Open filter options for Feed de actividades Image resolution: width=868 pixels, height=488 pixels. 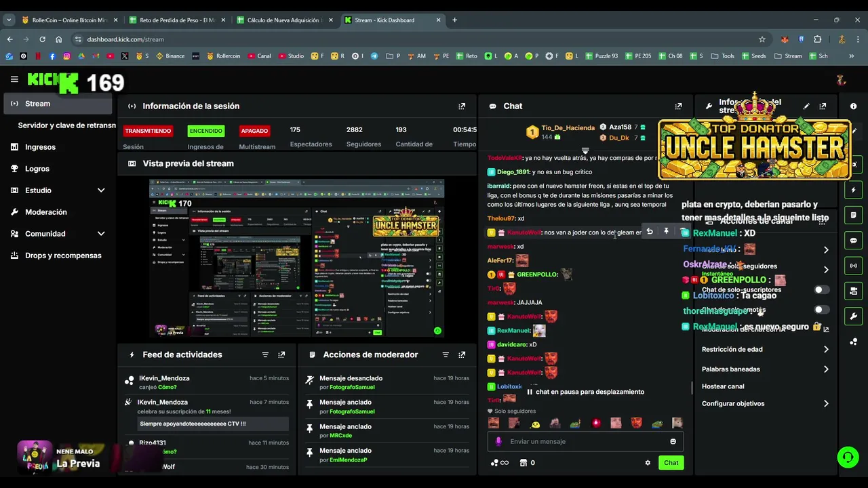coord(265,354)
